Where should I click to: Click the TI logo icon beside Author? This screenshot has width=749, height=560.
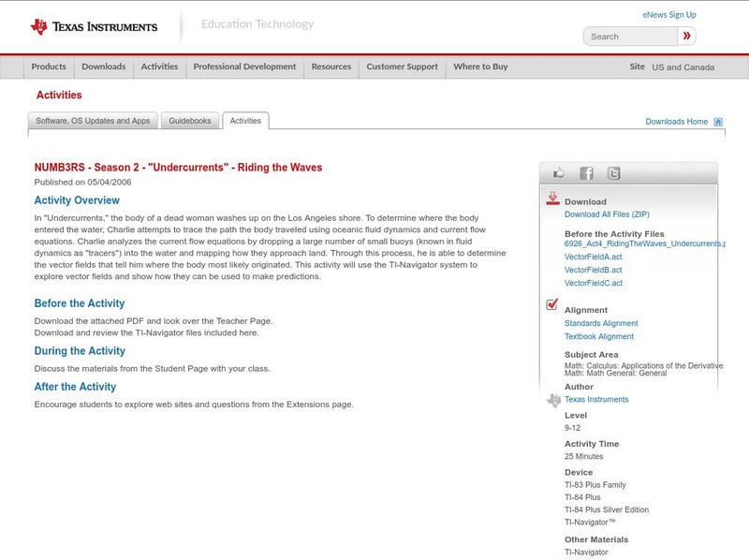click(553, 401)
